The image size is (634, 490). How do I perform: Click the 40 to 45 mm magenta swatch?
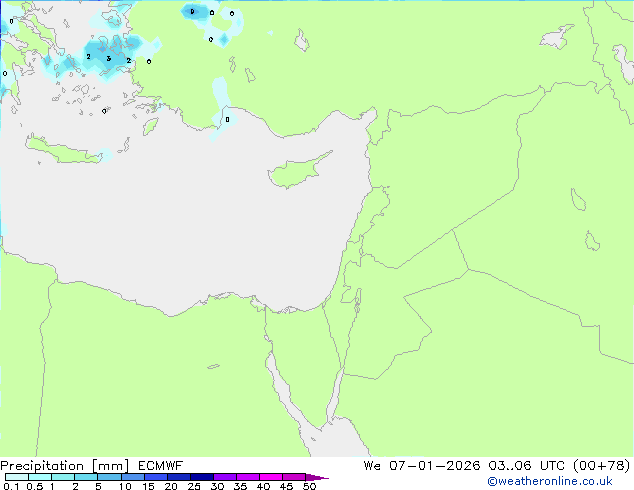tap(271, 477)
